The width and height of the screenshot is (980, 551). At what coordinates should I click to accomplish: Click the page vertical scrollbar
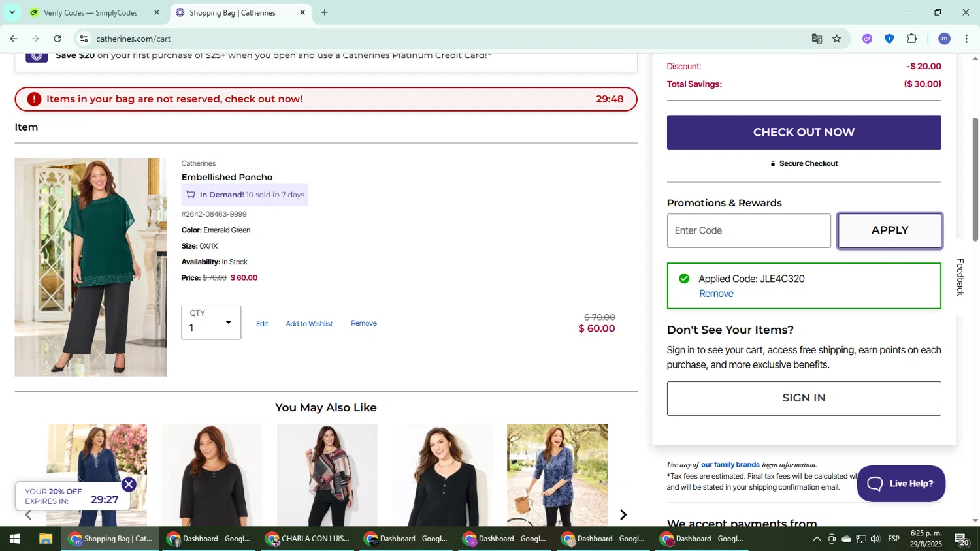[x=975, y=180]
